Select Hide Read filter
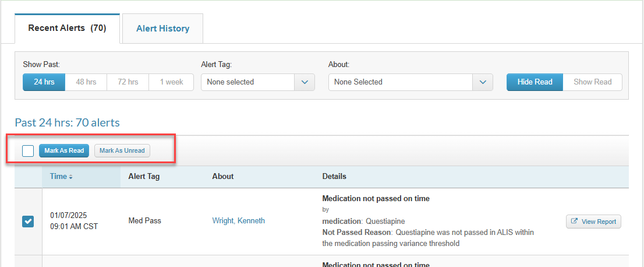The height and width of the screenshot is (267, 644). pos(535,82)
